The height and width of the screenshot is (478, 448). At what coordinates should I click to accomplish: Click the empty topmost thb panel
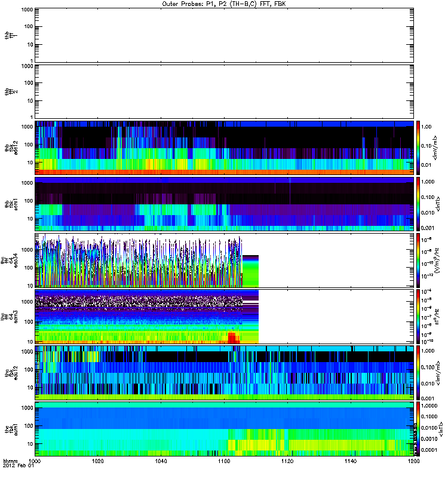pyautogui.click(x=224, y=35)
